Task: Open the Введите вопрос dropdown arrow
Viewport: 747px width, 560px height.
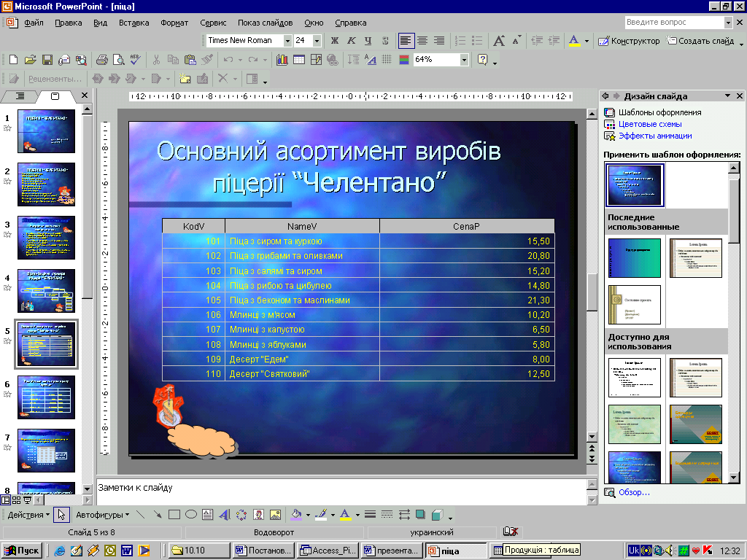Action: 728,23
